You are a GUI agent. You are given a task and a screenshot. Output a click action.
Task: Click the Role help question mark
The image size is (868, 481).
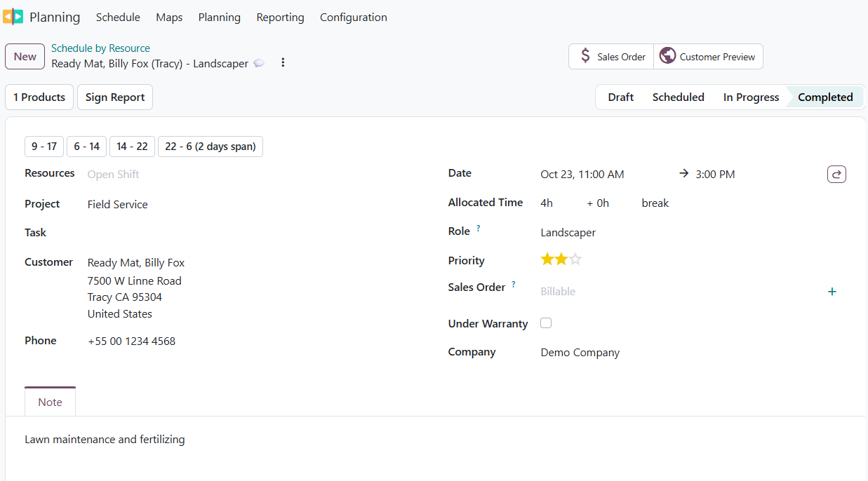pos(479,229)
